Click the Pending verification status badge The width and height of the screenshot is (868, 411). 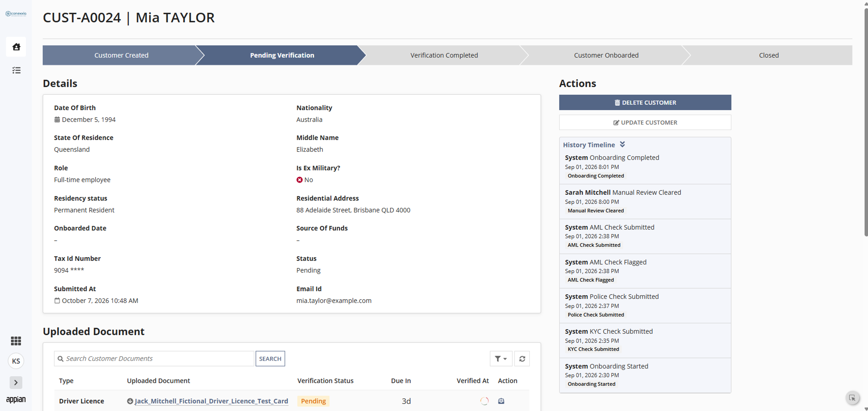tap(313, 401)
